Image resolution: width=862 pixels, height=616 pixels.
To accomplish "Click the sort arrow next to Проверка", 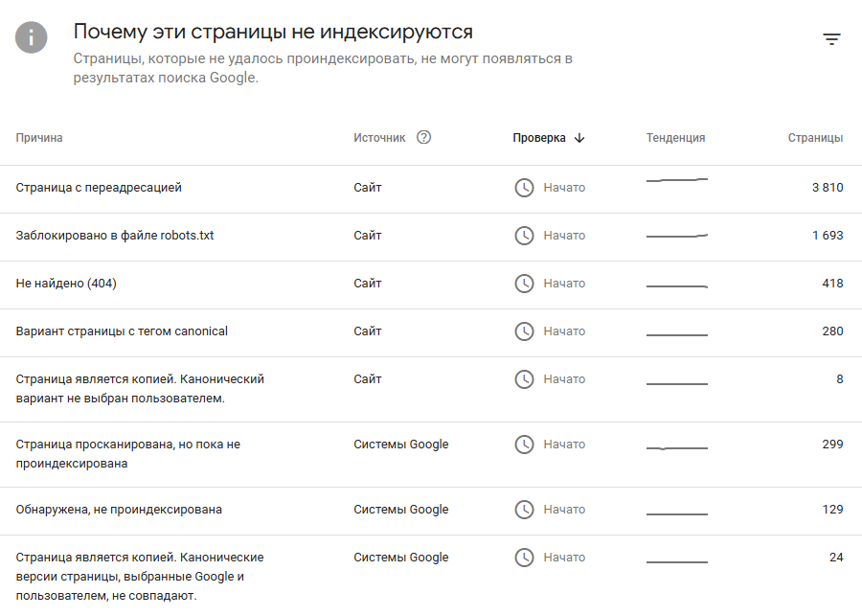I will (579, 138).
